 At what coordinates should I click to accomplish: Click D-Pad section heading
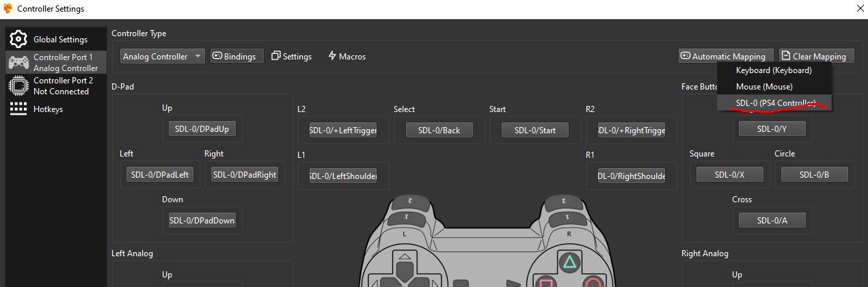(122, 87)
